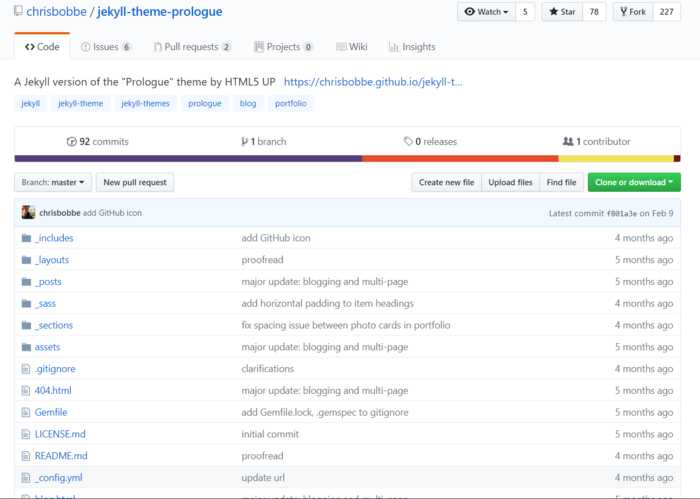Screen dimensions: 700x499
Task: Open the .gitignore file
Action: [x=55, y=369]
